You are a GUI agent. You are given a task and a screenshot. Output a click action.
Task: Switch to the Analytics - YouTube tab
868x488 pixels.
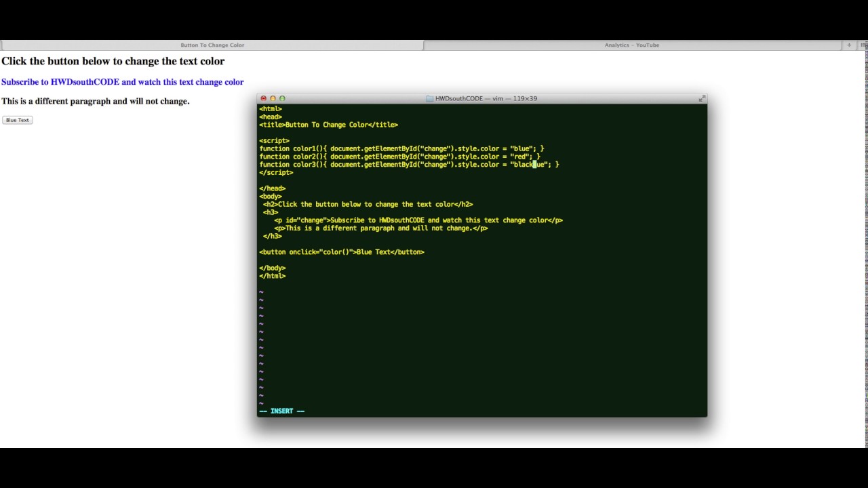click(632, 45)
